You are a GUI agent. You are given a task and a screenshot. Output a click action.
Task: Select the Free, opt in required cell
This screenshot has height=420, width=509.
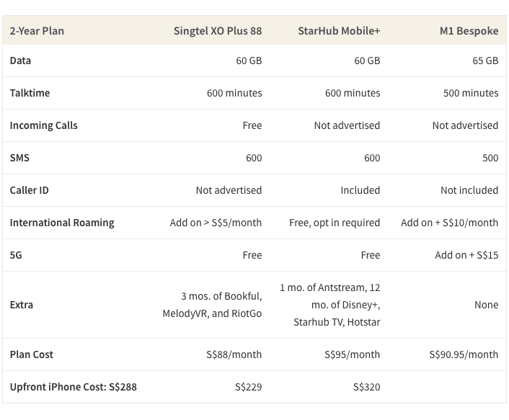(x=335, y=223)
